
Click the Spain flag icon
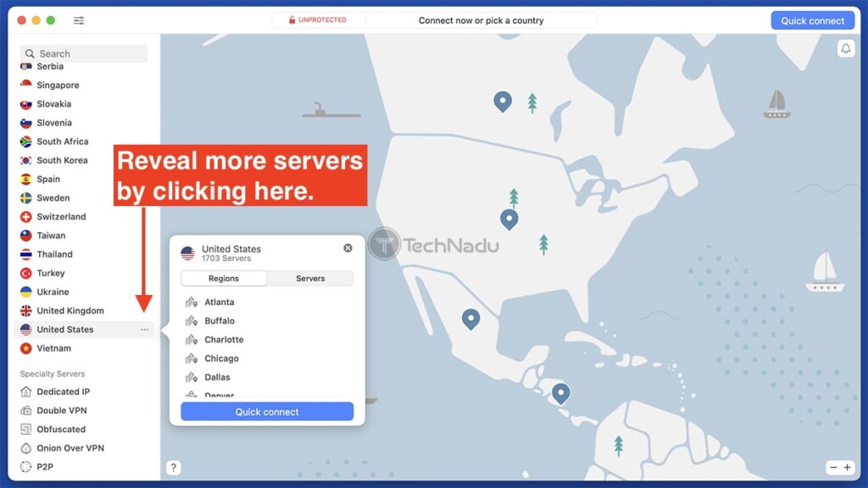tap(26, 180)
